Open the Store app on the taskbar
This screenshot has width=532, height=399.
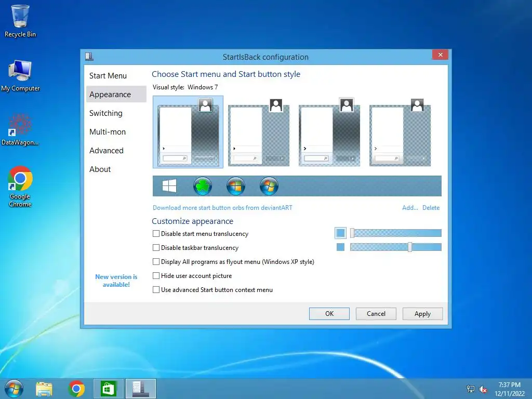coord(108,389)
